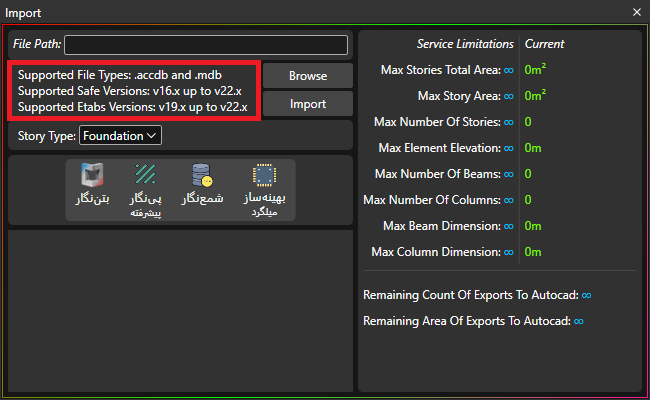Click the Max Number Of Columns label
650x400 pixels.
(x=432, y=200)
